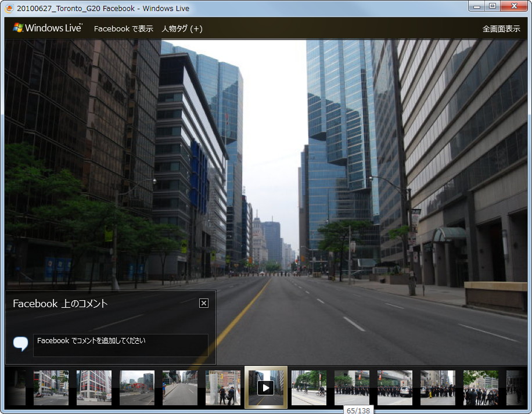Switch to fullscreen with '全画面表示'

coord(501,29)
